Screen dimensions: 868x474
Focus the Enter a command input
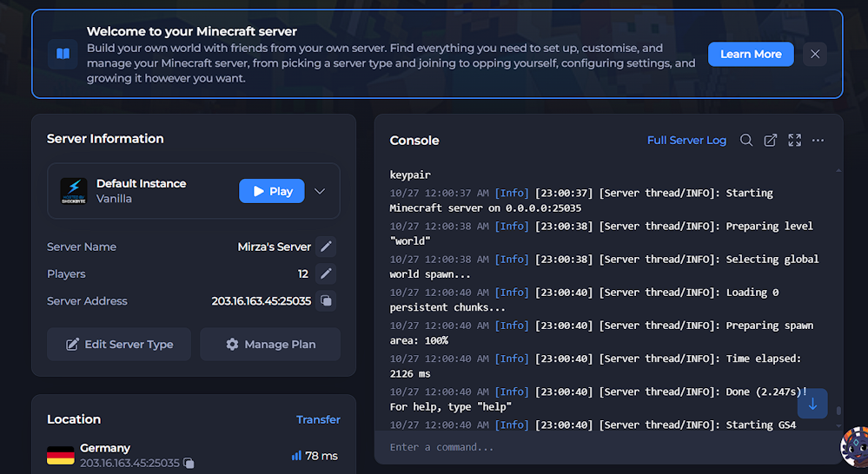click(x=606, y=447)
